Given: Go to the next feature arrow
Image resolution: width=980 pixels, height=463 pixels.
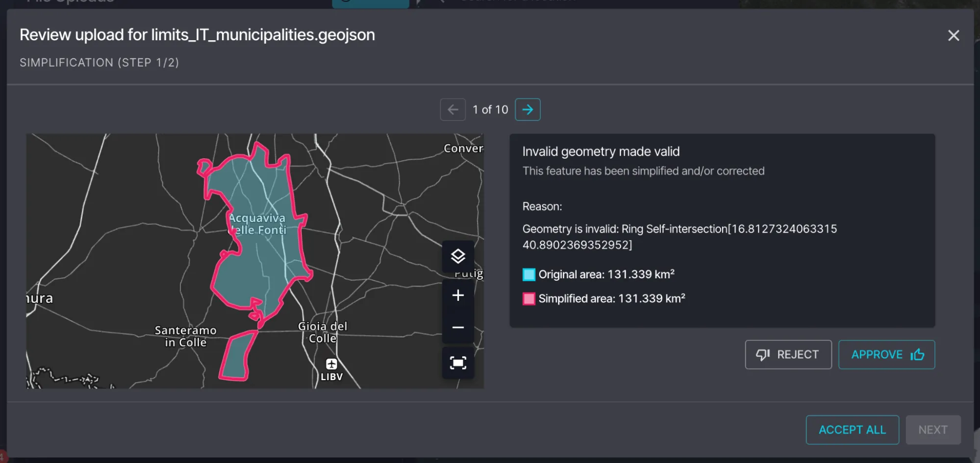Looking at the screenshot, I should 528,109.
